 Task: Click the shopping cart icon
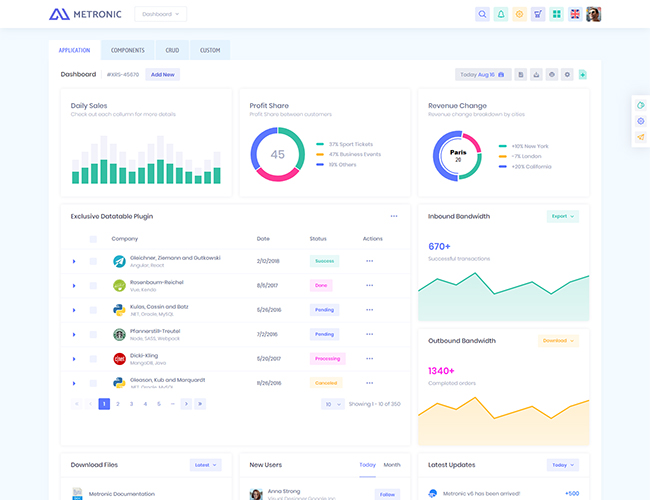538,14
